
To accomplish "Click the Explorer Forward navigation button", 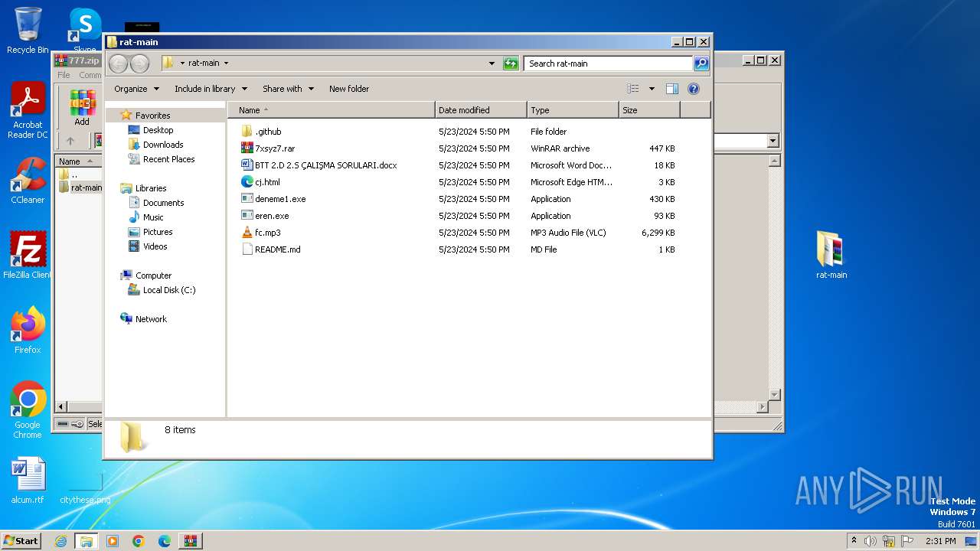I will 139,64.
